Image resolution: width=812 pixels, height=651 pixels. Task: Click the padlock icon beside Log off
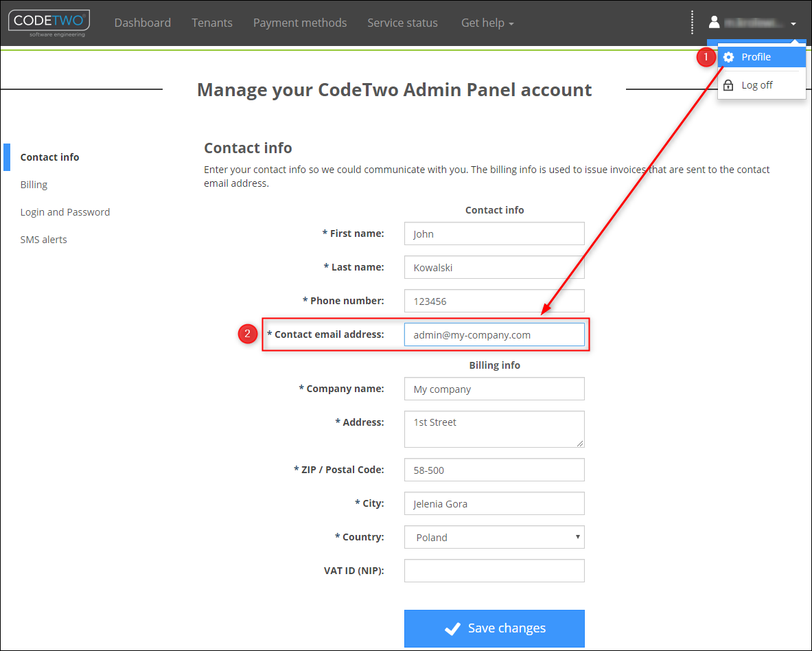click(728, 84)
